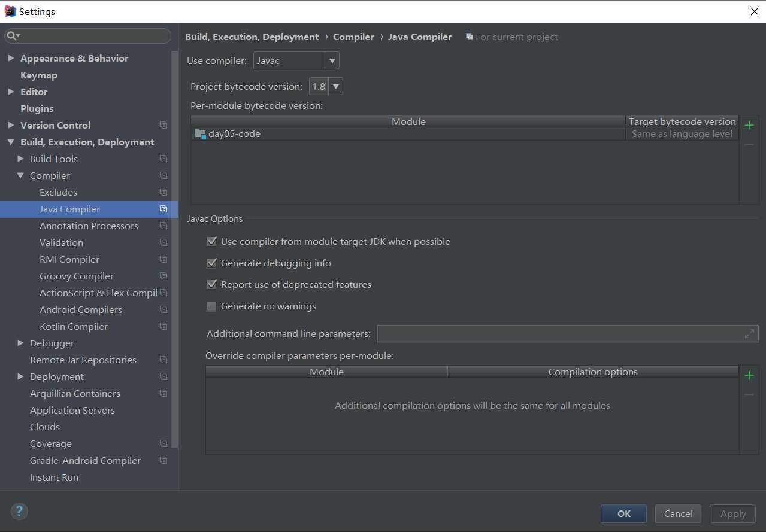
Task: Uncheck 'Generate debugging info'
Action: coord(211,263)
